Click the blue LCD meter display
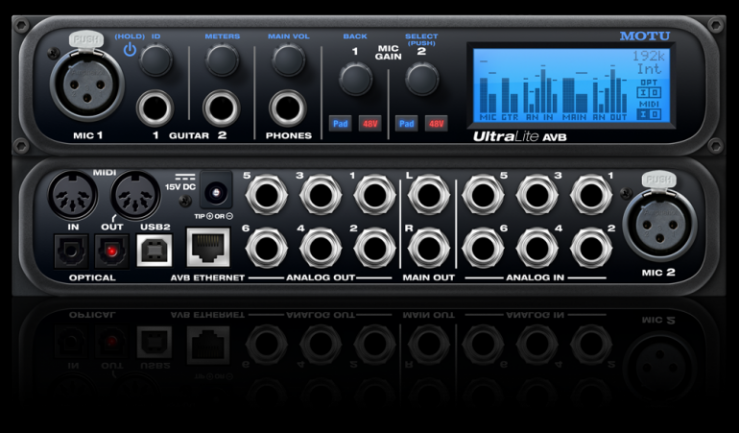Screen dimensions: 739x433 click(x=571, y=85)
